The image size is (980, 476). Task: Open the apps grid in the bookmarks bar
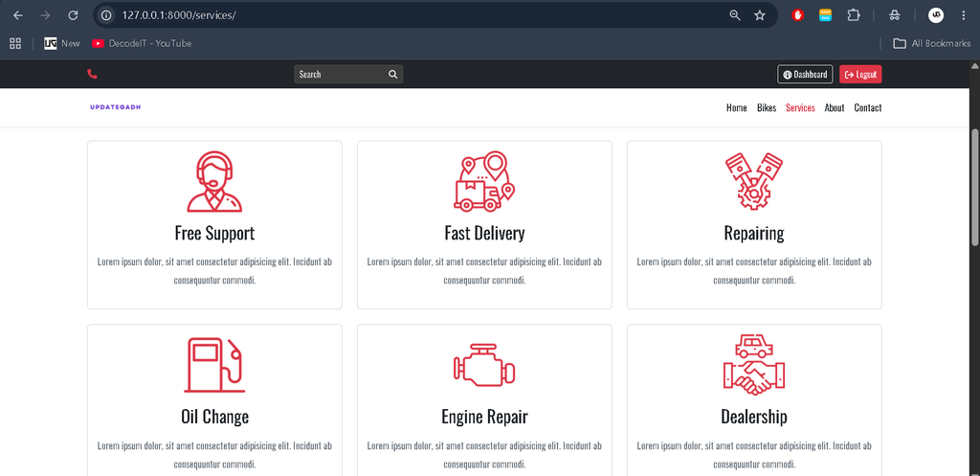click(15, 43)
